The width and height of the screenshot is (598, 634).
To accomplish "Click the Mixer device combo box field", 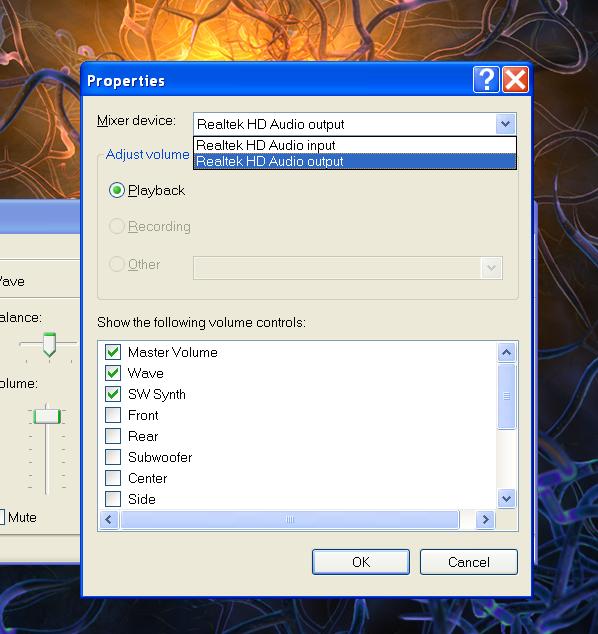I will coord(355,124).
